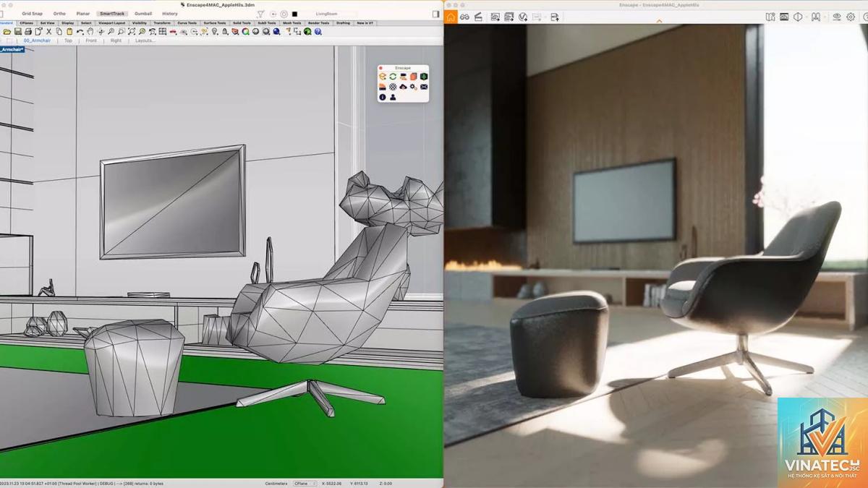This screenshot has width=868, height=488.
Task: Toggle Ortho mode
Action: [x=59, y=14]
